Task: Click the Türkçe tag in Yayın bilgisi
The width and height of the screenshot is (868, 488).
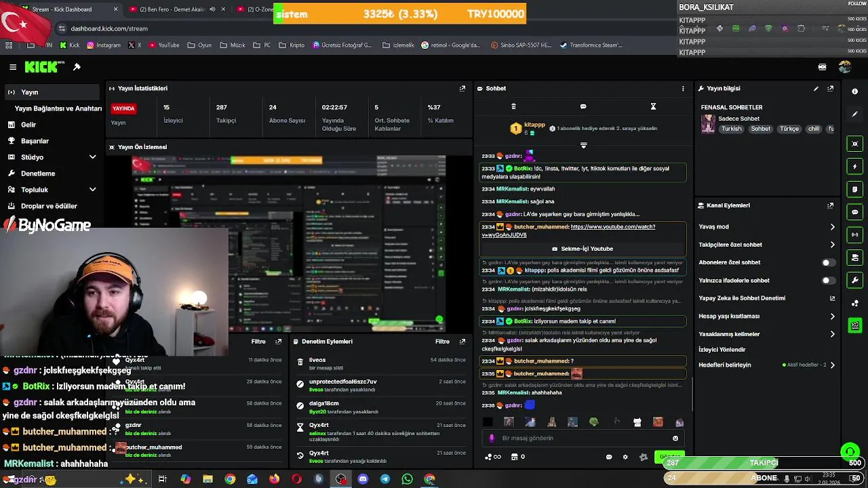Action: [x=789, y=129]
